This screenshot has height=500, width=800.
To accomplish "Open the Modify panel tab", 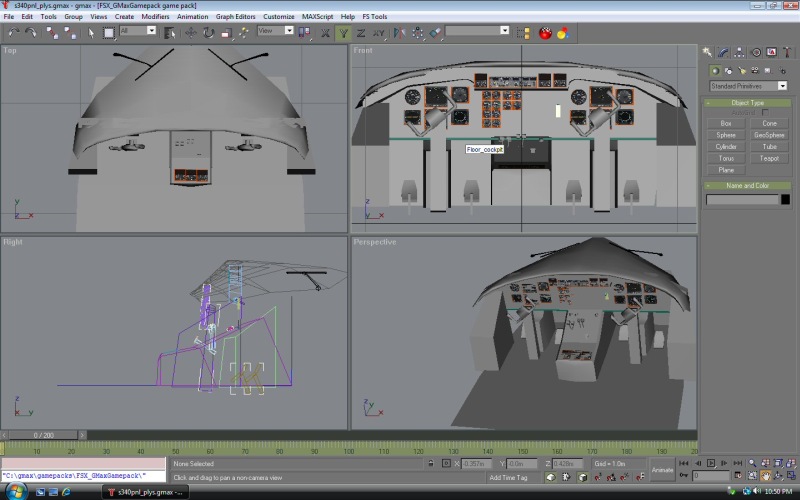I will coord(723,52).
